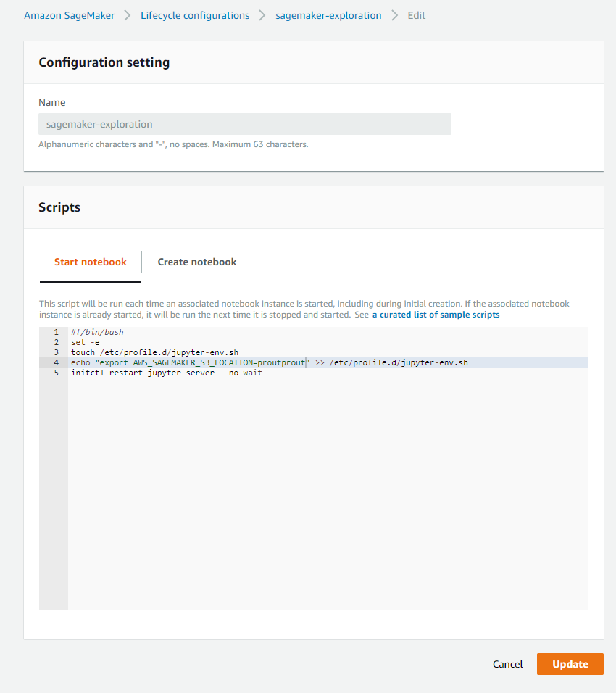Select line number 4 in gutter

[x=56, y=362]
